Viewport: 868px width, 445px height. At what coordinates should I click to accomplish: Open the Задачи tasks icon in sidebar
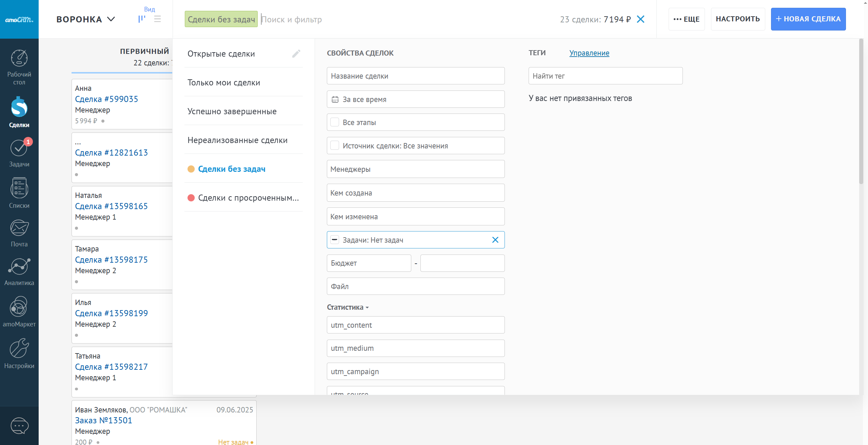point(19,148)
